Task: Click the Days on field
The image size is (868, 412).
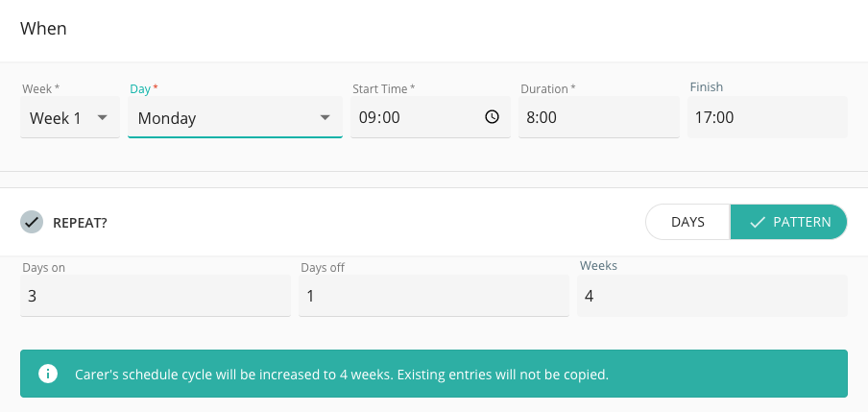Action: [x=155, y=296]
